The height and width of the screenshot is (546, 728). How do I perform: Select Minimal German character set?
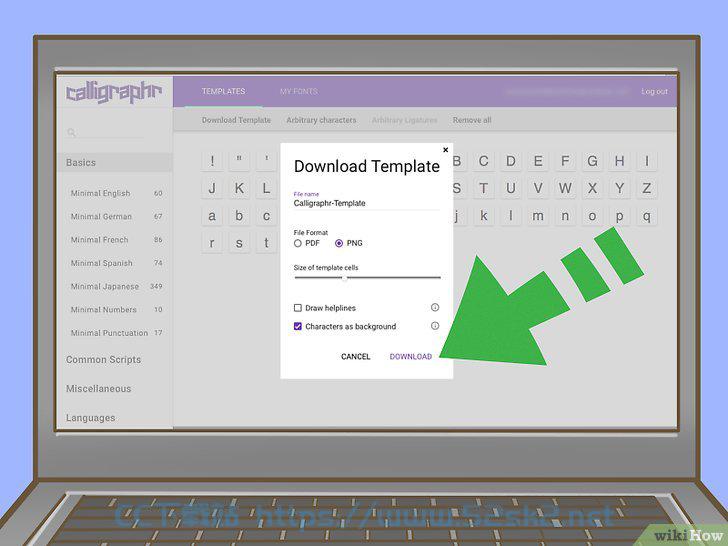click(x=117, y=216)
